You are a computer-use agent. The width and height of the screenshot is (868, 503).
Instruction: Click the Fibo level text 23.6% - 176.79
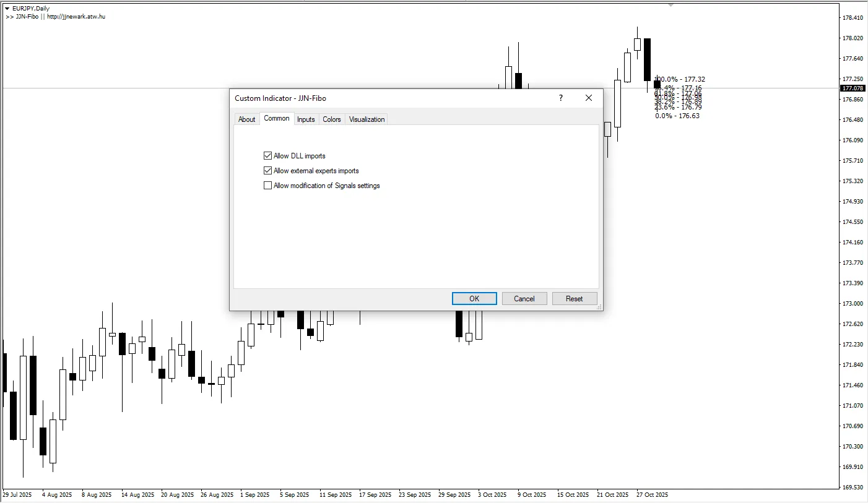(678, 107)
